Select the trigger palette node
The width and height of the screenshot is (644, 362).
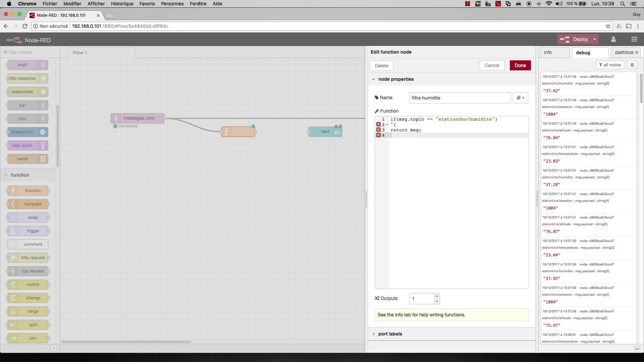(x=28, y=231)
